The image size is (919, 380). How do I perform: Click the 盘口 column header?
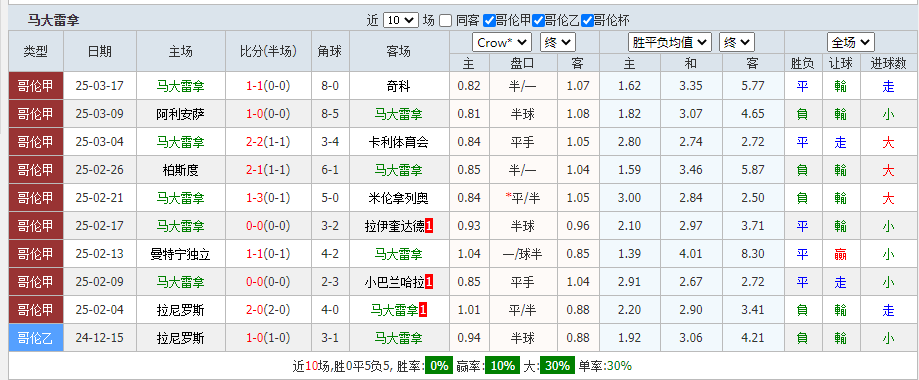[x=523, y=63]
